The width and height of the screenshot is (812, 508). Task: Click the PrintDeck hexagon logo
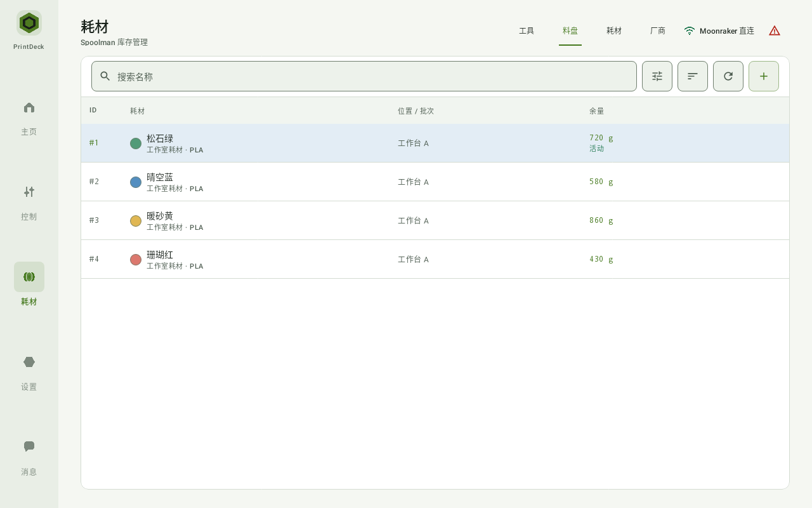point(29,23)
